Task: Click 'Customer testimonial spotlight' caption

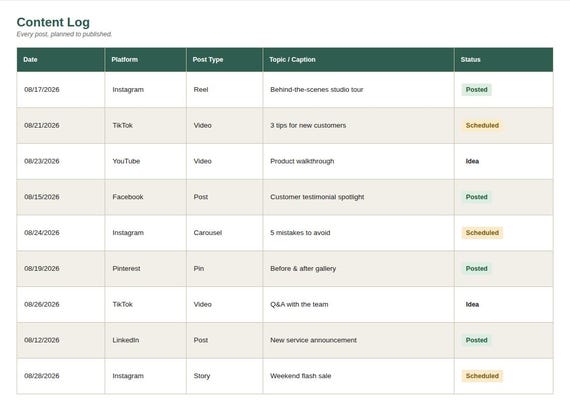Action: [317, 197]
